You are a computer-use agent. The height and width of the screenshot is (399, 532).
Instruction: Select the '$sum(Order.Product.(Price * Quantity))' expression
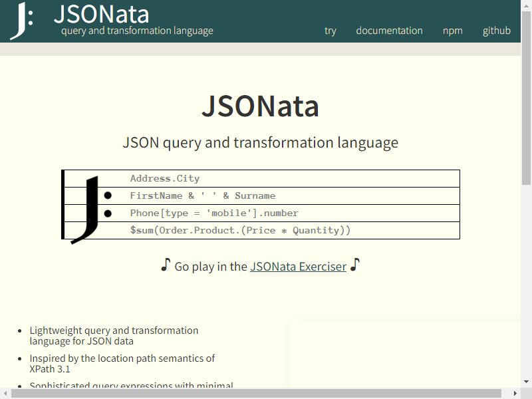[240, 230]
